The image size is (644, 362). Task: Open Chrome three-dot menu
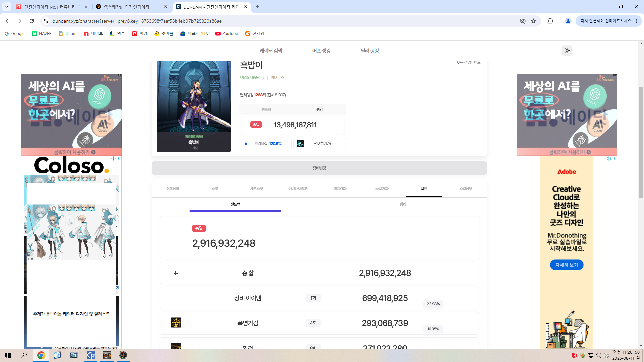(636, 21)
